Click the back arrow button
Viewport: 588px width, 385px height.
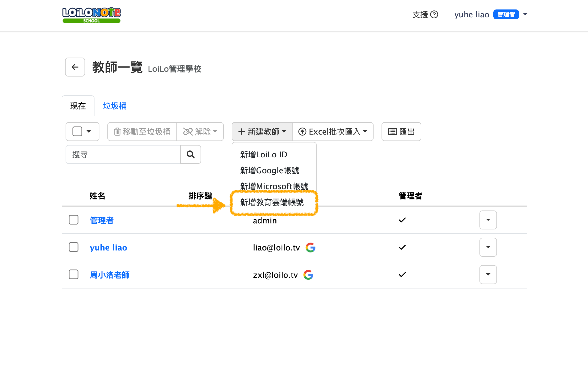(x=75, y=67)
